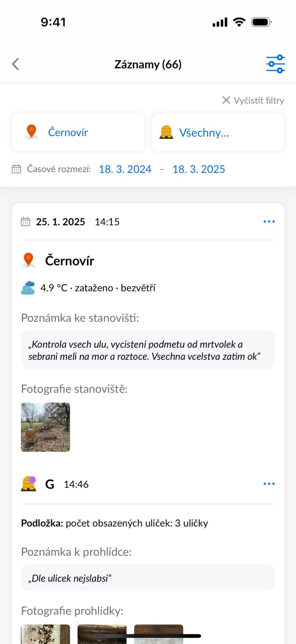Open the filter settings sliders icon
Image resolution: width=296 pixels, height=644 pixels.
[275, 64]
